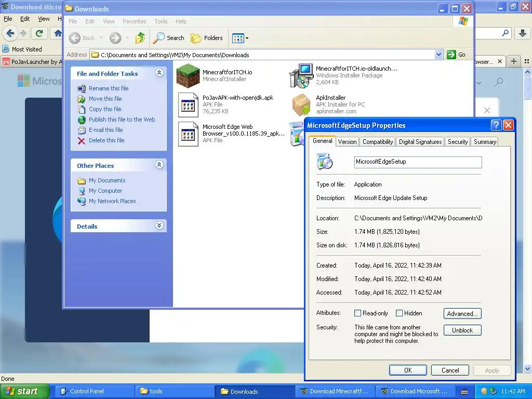Click the MicrosoftEdgeSetup file name field
The height and width of the screenshot is (399, 532).
click(x=418, y=162)
